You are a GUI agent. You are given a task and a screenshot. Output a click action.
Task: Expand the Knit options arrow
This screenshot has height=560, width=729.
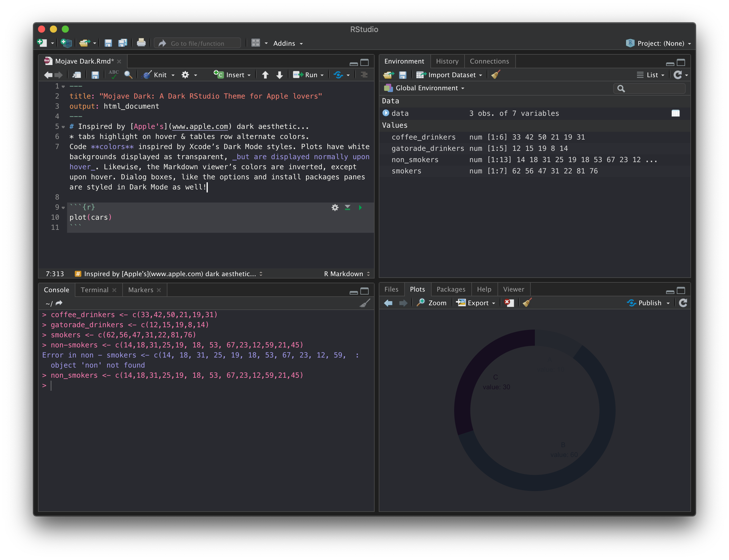point(173,75)
